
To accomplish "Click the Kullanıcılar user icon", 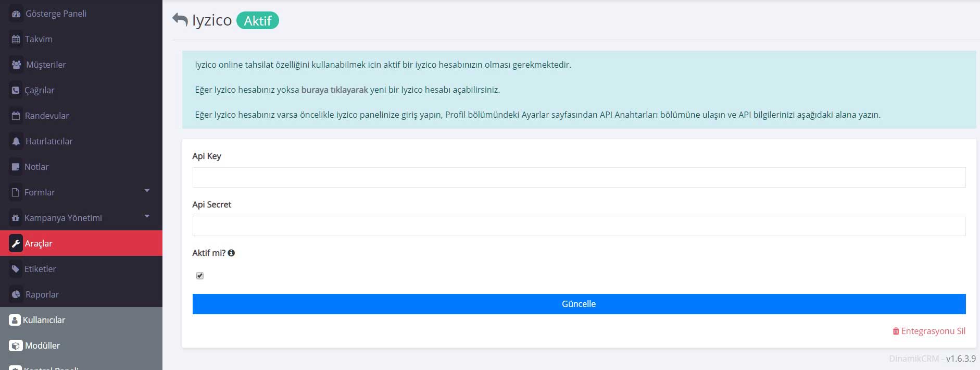I will (x=15, y=320).
